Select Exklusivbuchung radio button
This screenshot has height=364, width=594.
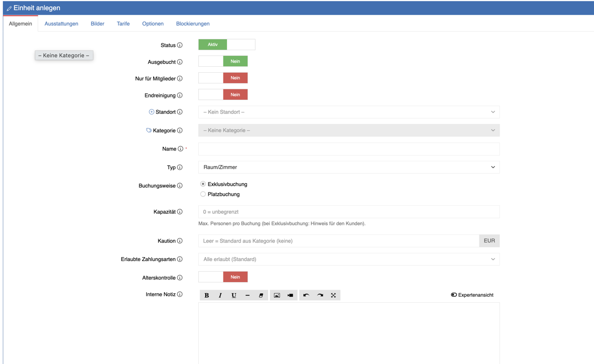203,184
